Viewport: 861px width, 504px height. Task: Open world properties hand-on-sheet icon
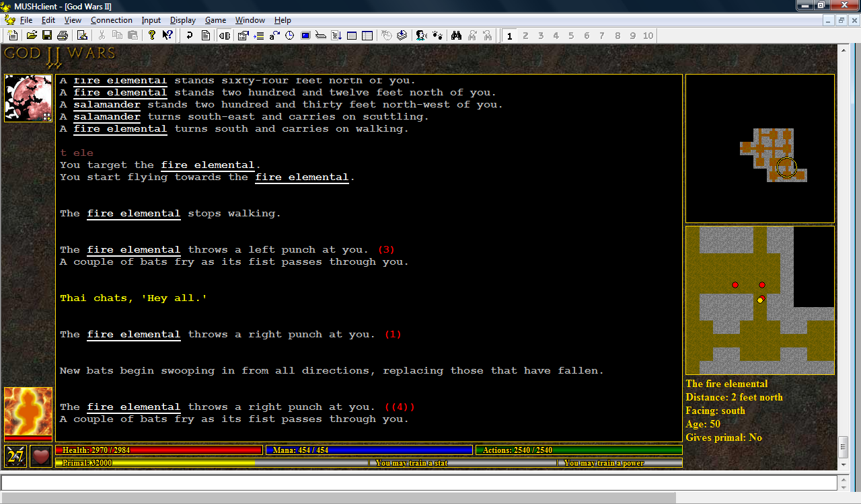(x=244, y=36)
